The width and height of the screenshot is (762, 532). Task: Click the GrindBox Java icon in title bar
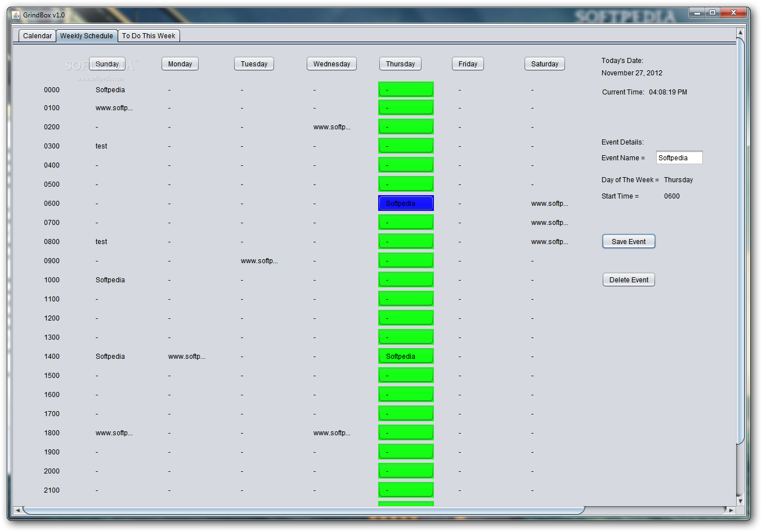[x=16, y=15]
